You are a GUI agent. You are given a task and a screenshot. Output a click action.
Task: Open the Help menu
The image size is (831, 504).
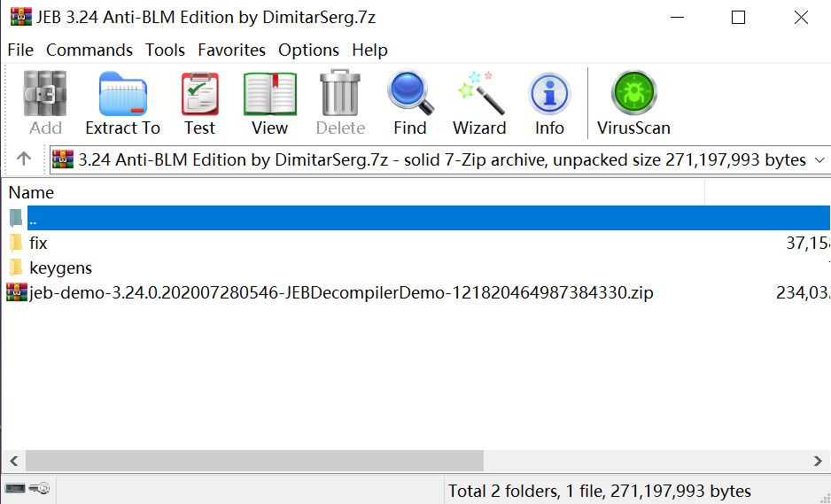pyautogui.click(x=369, y=50)
